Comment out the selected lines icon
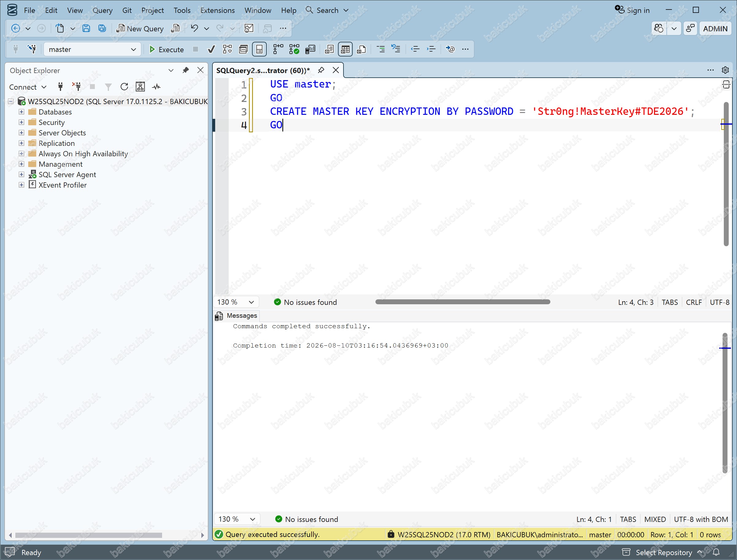 pos(381,49)
